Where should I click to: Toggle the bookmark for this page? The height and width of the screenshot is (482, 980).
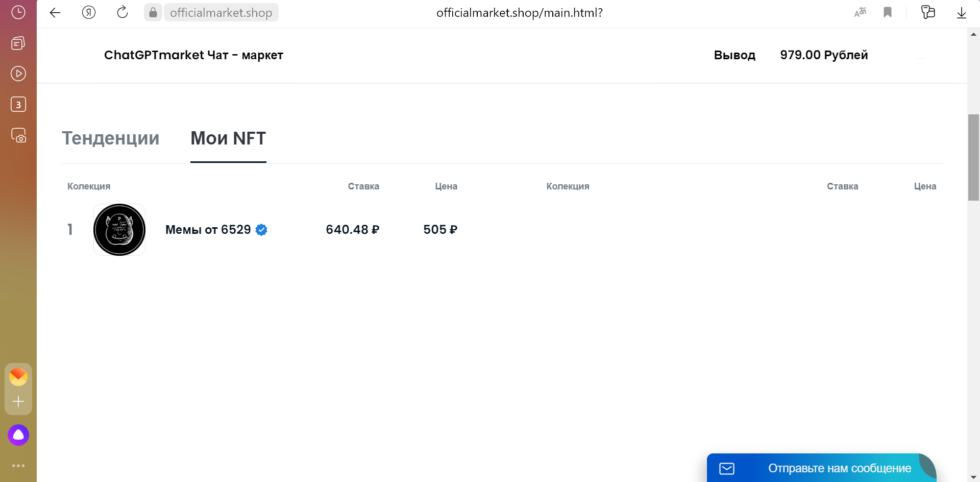888,12
